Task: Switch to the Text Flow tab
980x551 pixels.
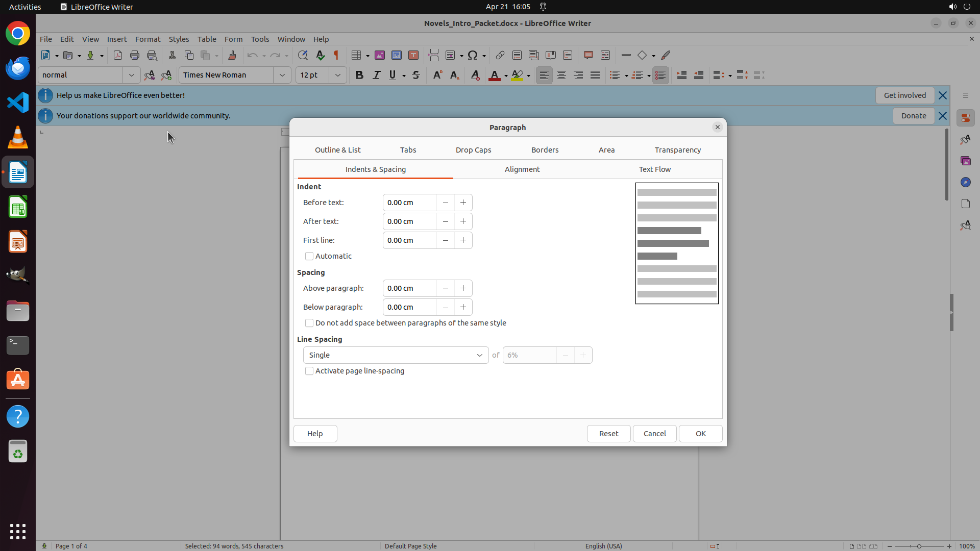Action: (654, 169)
